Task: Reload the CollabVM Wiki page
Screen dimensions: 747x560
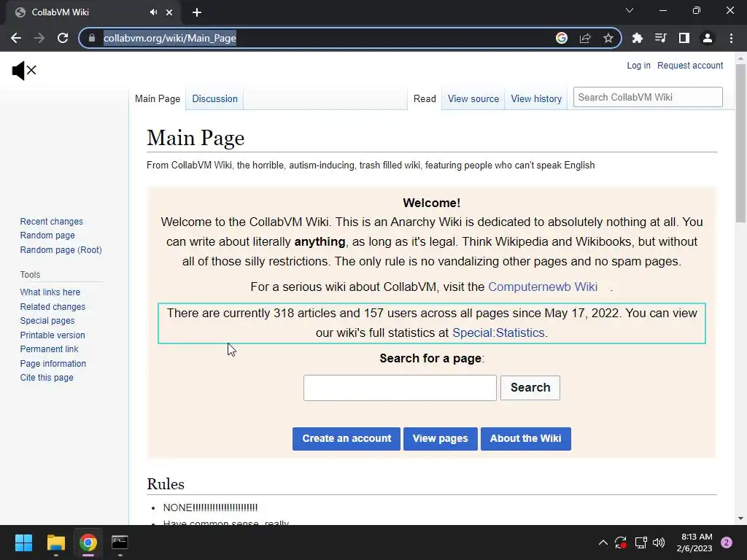Action: click(x=63, y=38)
